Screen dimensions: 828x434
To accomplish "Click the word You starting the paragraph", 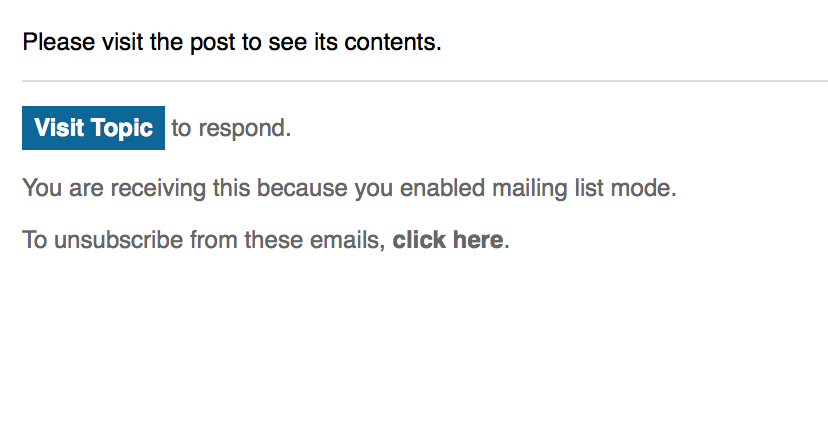I will pyautogui.click(x=42, y=188).
